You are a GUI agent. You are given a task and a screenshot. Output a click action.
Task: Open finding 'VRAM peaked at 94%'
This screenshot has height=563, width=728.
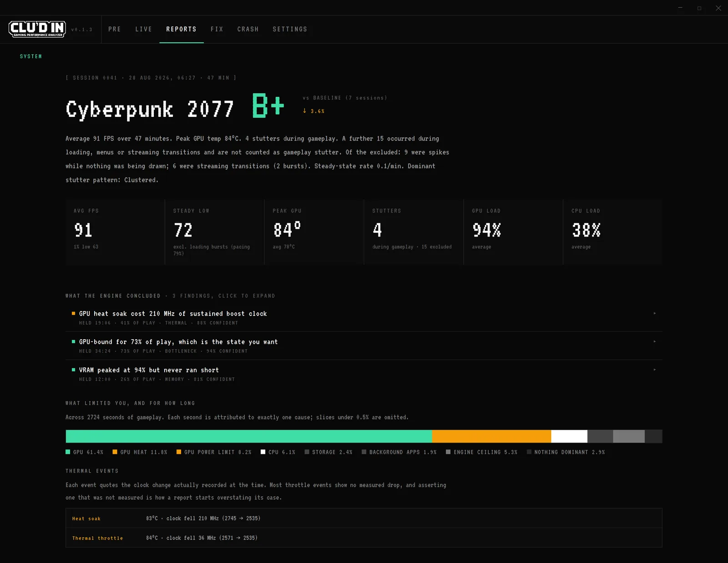(x=364, y=374)
